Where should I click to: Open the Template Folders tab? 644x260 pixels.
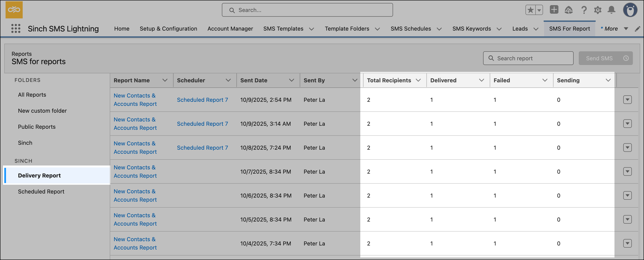(x=347, y=29)
